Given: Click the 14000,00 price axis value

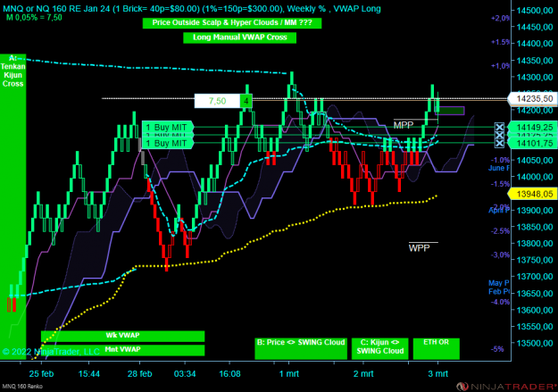Looking at the screenshot, I should point(535,177).
